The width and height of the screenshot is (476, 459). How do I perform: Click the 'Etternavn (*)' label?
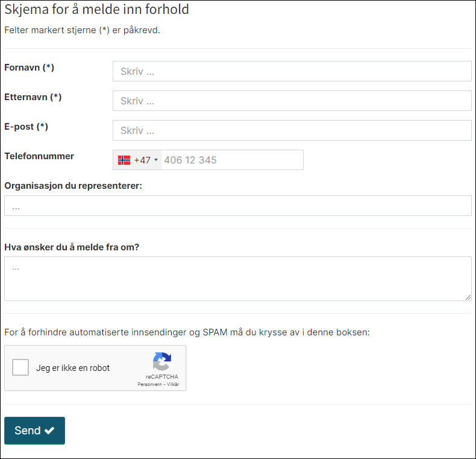click(x=33, y=97)
